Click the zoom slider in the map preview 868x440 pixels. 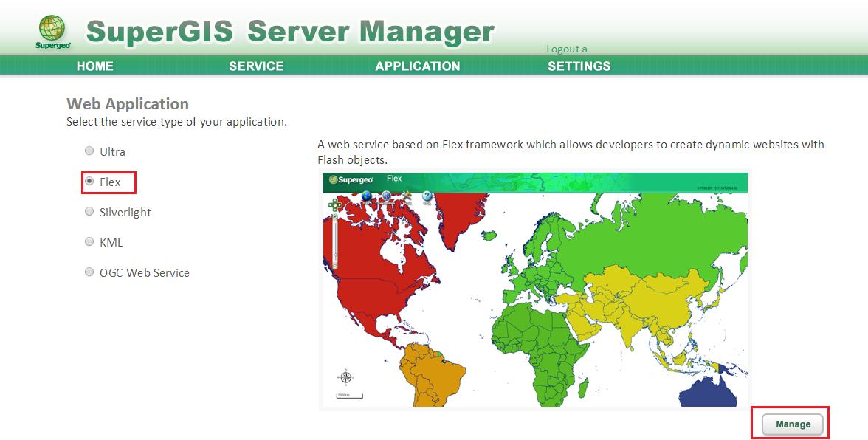click(x=334, y=242)
